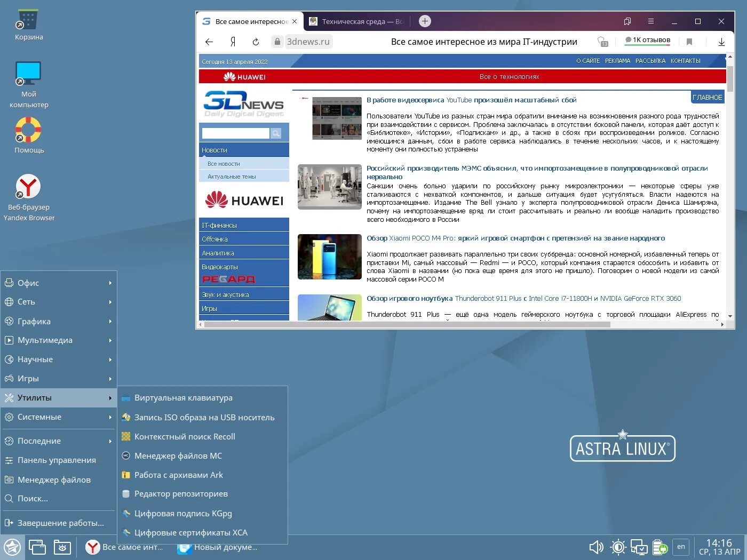Image resolution: width=747 pixels, height=560 pixels.
Task: Select the Мой компьютер desktop icon
Action: 28,85
